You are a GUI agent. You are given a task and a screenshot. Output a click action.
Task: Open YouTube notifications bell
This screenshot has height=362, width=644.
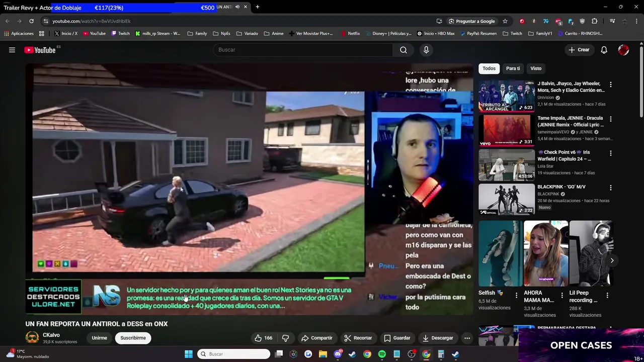tap(604, 50)
